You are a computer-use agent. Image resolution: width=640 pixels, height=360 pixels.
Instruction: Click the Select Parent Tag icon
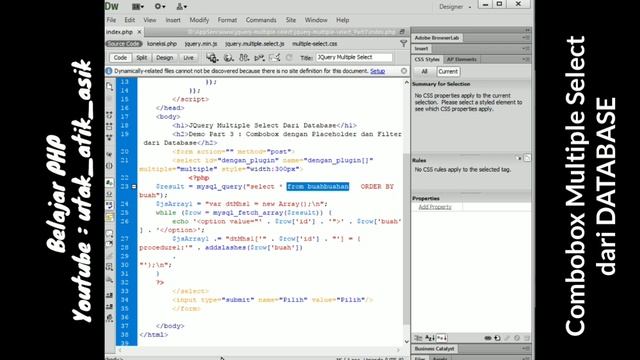click(x=109, y=154)
